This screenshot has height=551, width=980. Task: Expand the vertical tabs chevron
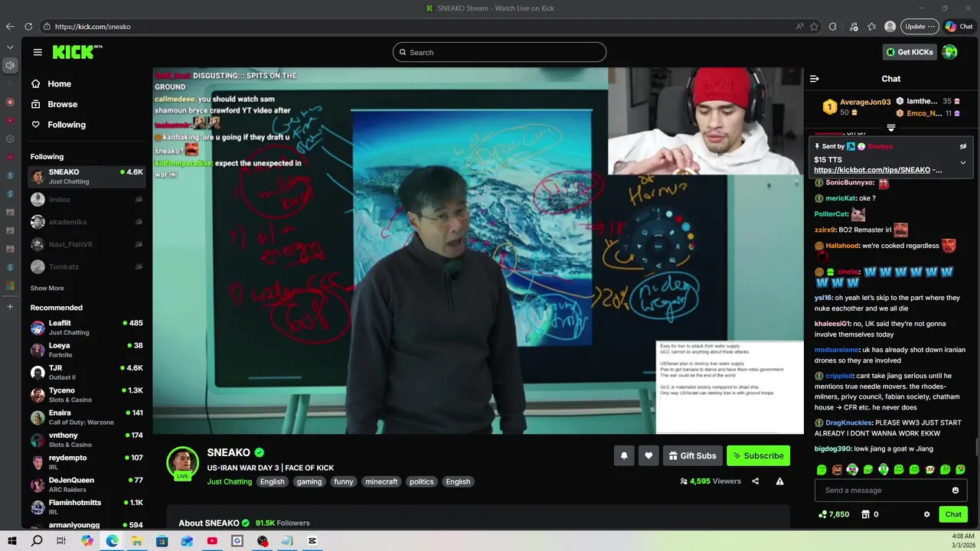coord(10,47)
